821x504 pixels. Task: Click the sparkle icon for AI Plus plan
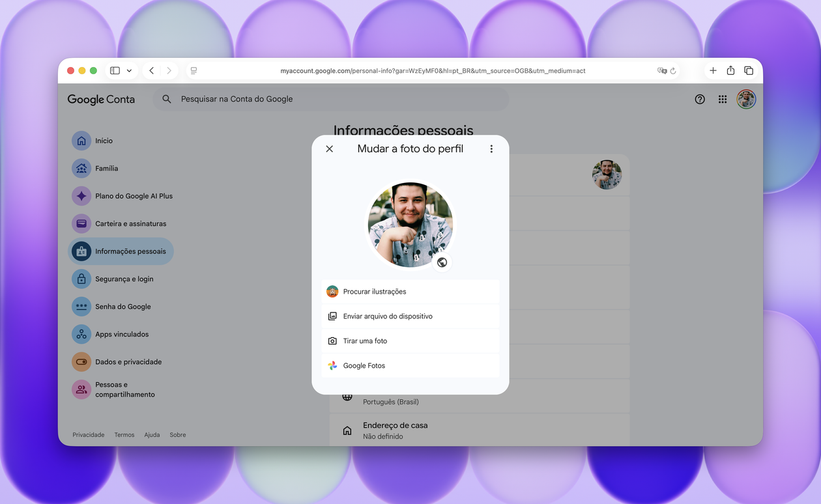point(81,196)
